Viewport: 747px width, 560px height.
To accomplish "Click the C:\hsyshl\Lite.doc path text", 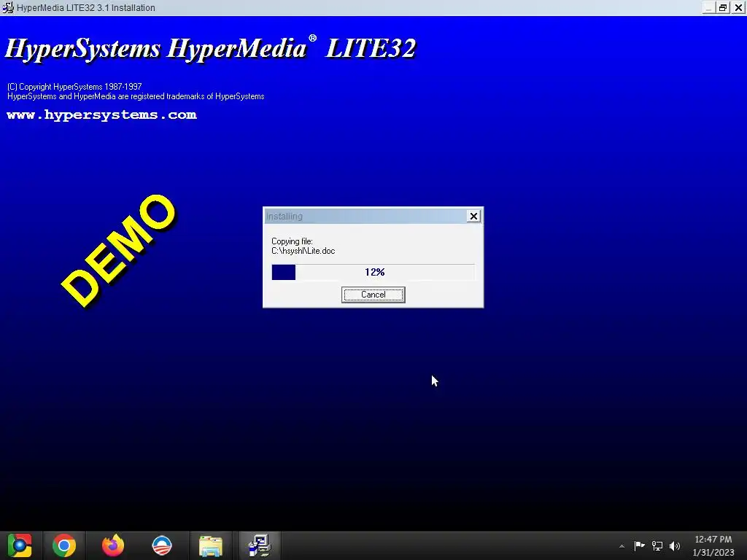I will 303,251.
